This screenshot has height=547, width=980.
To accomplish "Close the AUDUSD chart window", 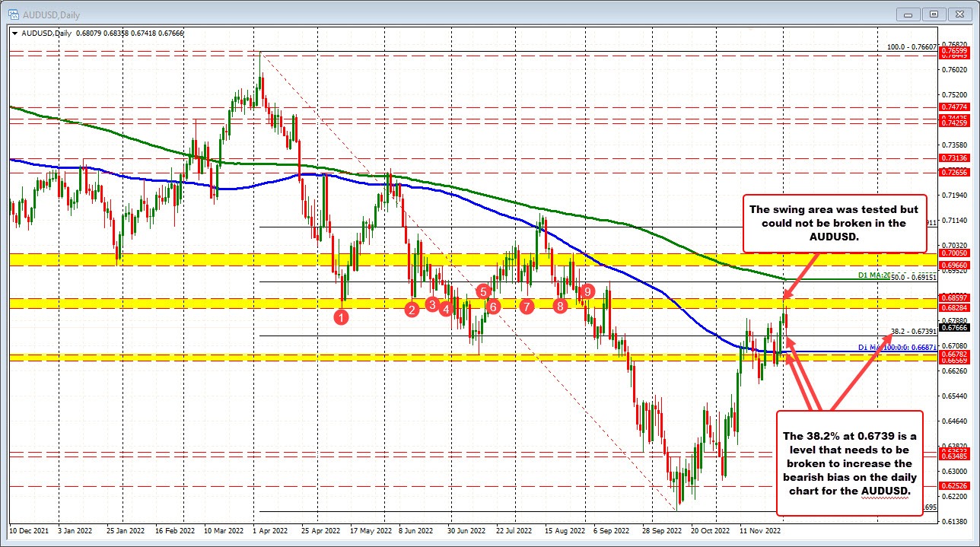I will click(x=960, y=13).
